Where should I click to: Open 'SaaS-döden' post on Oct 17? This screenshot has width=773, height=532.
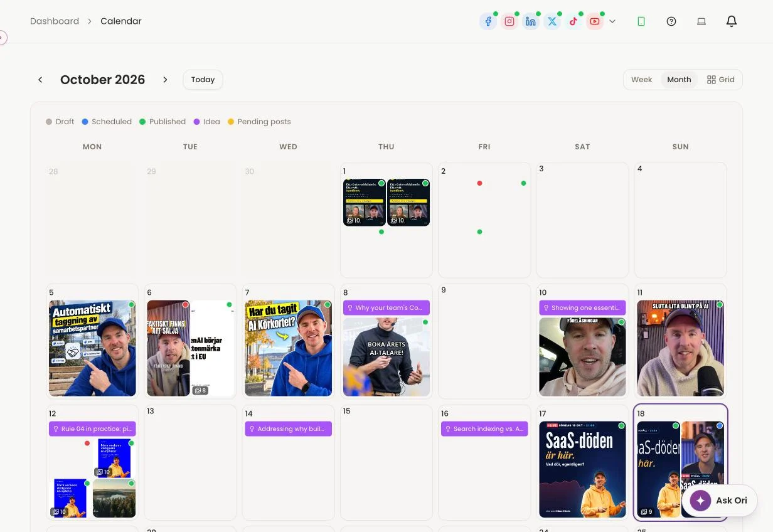point(582,469)
